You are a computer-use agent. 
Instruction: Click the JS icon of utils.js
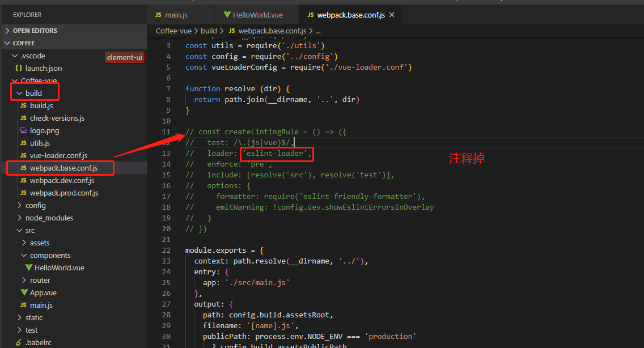tap(23, 143)
